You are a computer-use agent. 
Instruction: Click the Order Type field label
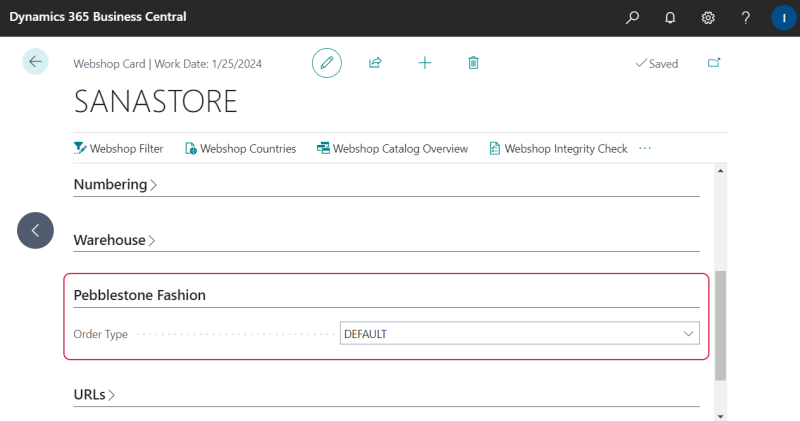pyautogui.click(x=101, y=334)
